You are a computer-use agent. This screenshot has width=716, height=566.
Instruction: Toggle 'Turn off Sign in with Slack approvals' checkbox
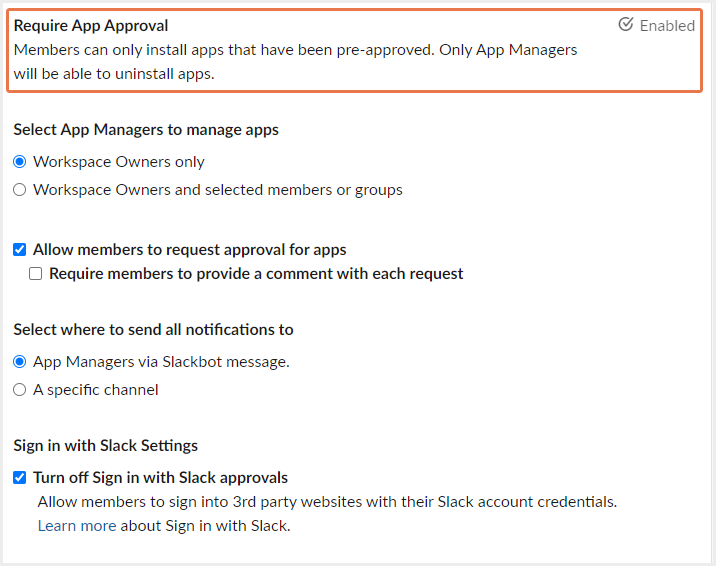pos(20,478)
